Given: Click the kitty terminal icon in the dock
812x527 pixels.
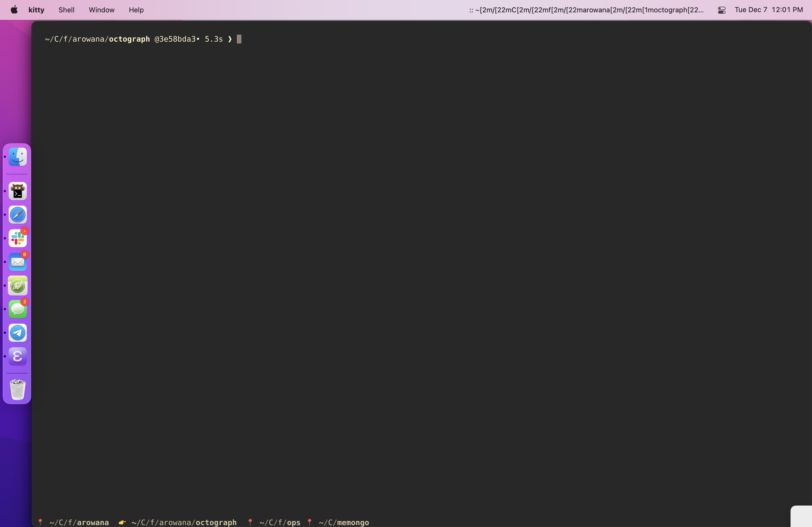Looking at the screenshot, I should coord(17,191).
